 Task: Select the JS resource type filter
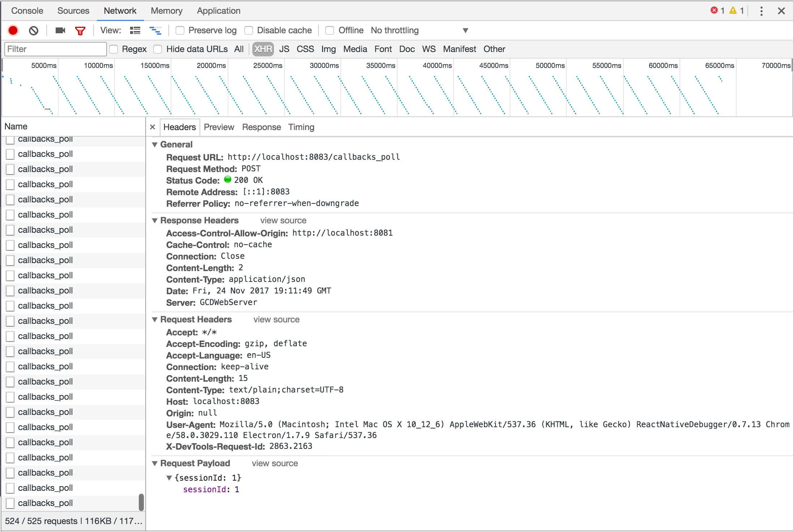[x=284, y=49]
